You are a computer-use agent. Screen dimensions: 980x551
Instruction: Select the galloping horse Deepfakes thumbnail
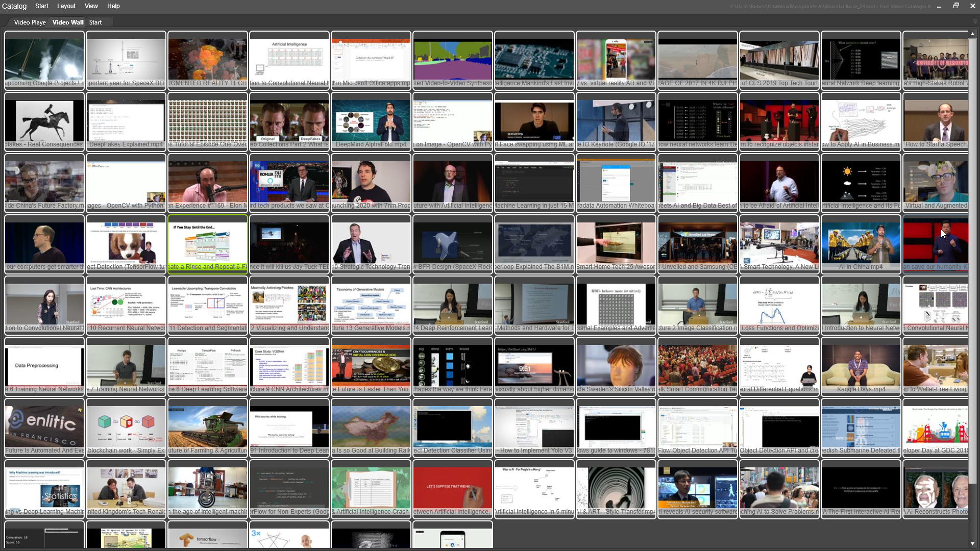coord(44,121)
